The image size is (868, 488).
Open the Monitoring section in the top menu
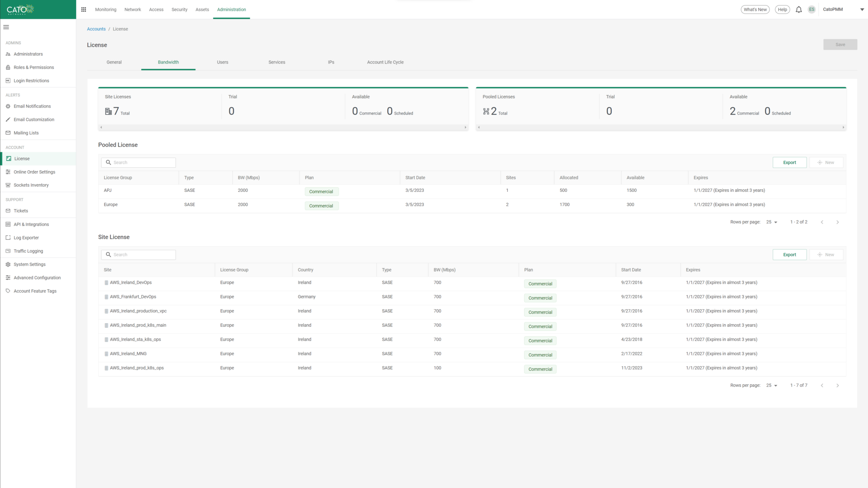106,9
